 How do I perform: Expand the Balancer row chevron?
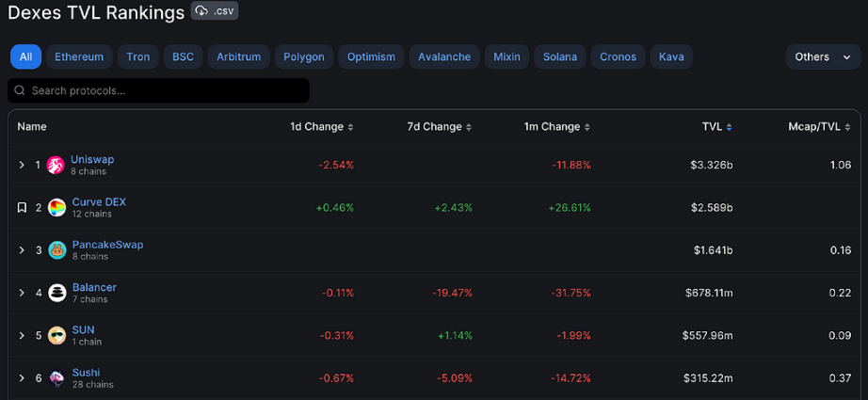point(22,293)
